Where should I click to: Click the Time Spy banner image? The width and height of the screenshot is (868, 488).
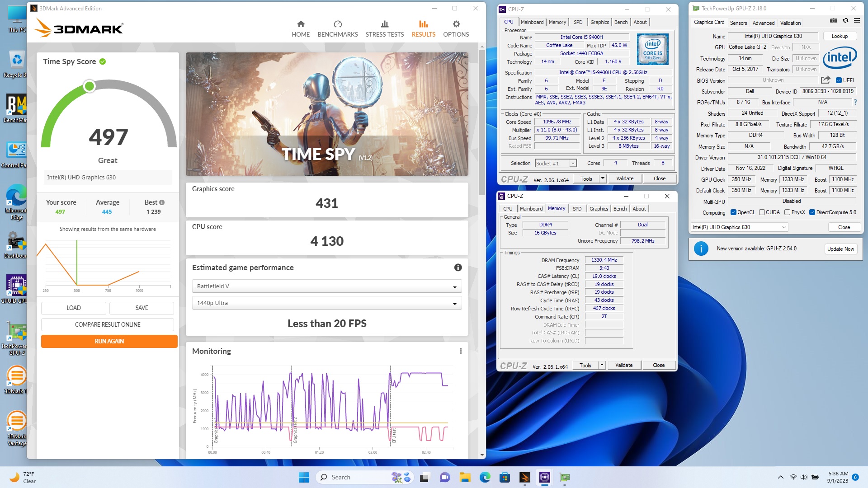click(x=327, y=114)
